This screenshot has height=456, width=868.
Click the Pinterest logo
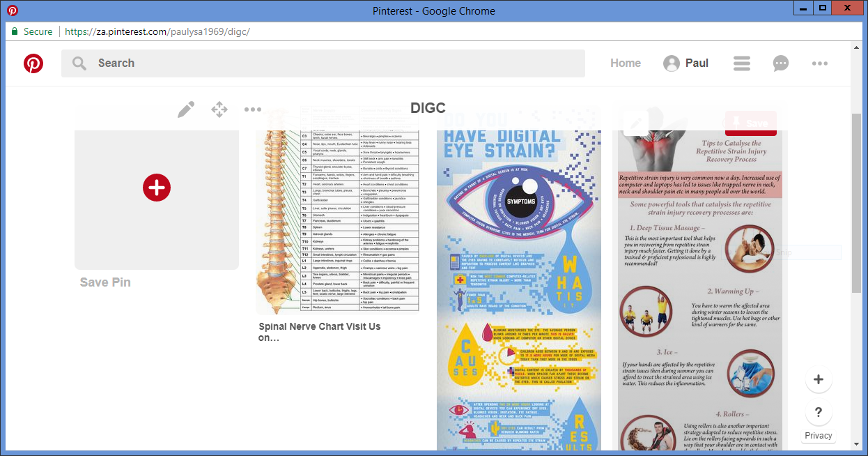click(x=33, y=63)
